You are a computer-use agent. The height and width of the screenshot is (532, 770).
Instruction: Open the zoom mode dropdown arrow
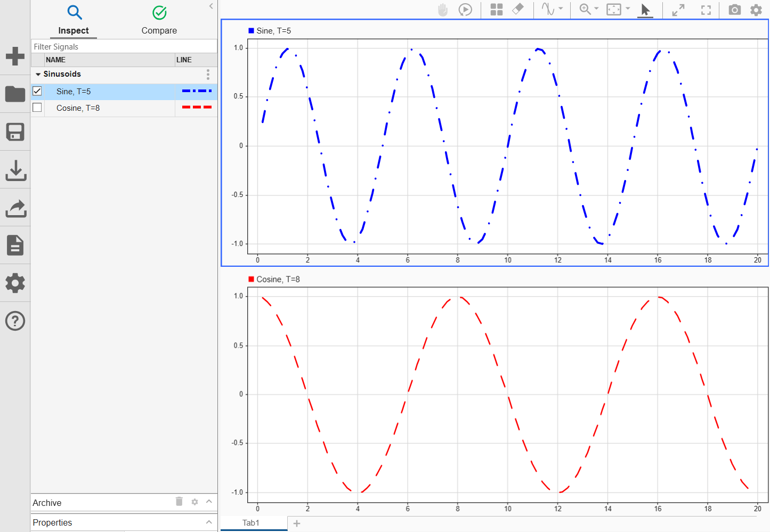click(596, 9)
